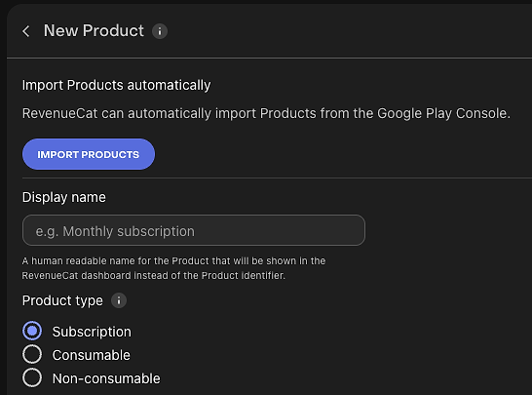Click the Import Products automatically heading

116,85
